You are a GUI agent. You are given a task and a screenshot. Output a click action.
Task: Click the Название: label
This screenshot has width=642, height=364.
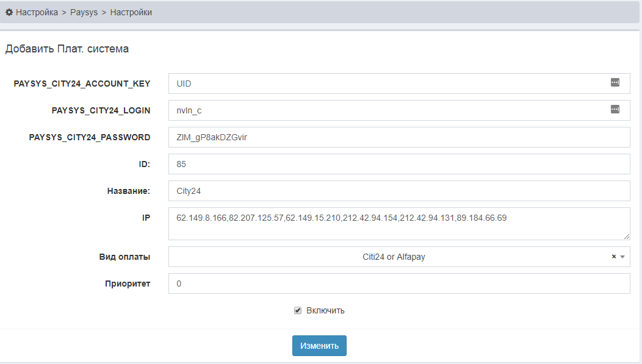tap(129, 191)
